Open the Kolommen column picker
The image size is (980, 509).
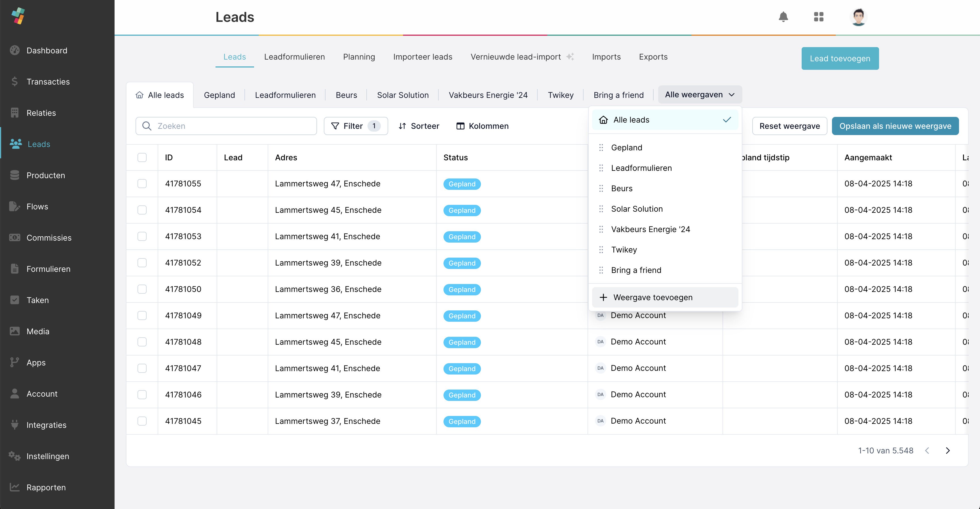click(x=482, y=126)
